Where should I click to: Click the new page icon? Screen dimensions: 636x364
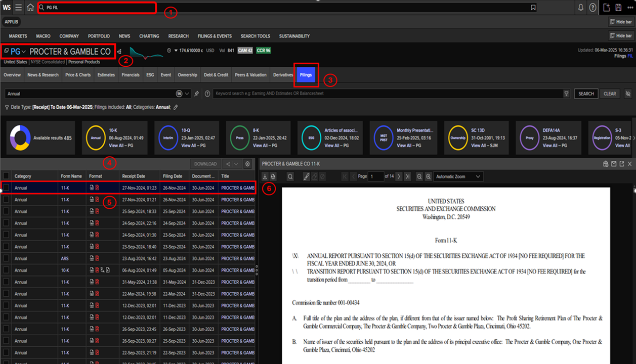607,8
